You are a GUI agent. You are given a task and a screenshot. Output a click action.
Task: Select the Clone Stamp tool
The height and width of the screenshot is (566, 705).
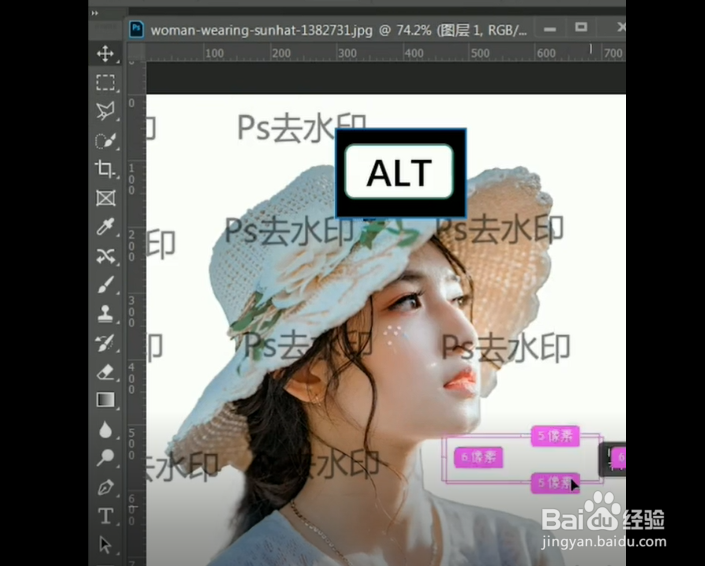click(105, 313)
